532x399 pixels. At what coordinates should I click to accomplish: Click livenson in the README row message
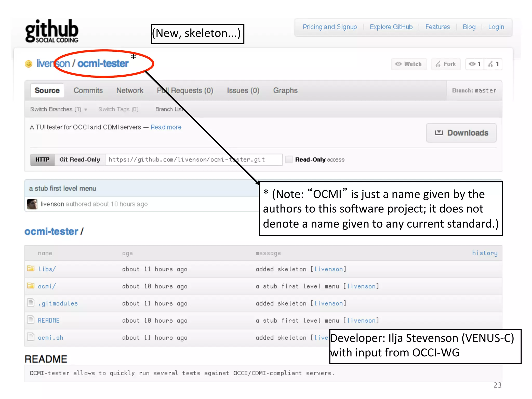pos(361,321)
